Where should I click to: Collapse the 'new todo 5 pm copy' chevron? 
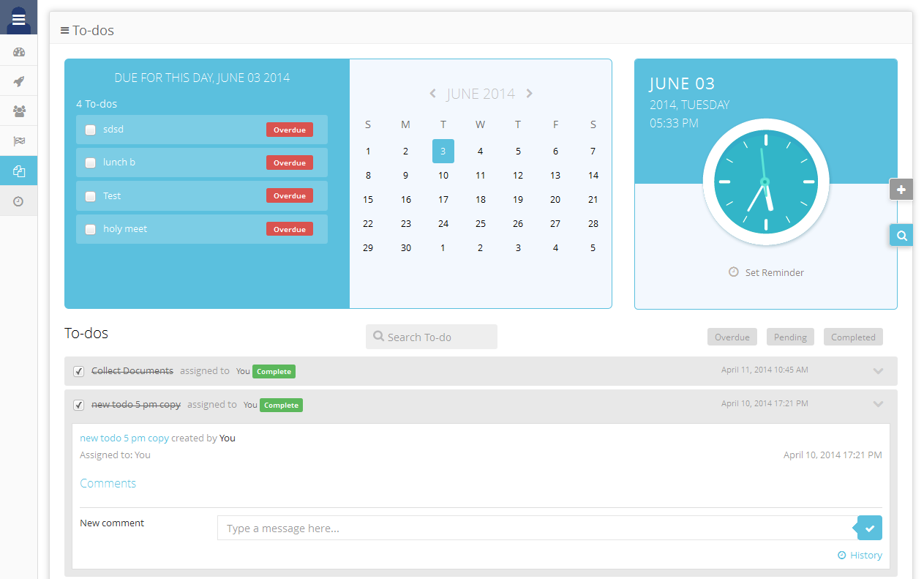[878, 404]
